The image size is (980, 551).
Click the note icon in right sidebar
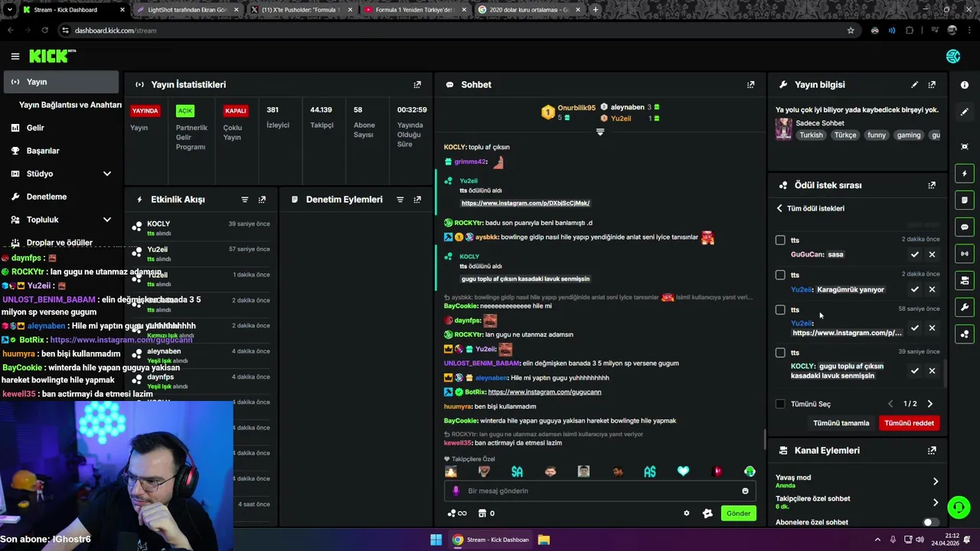point(965,200)
